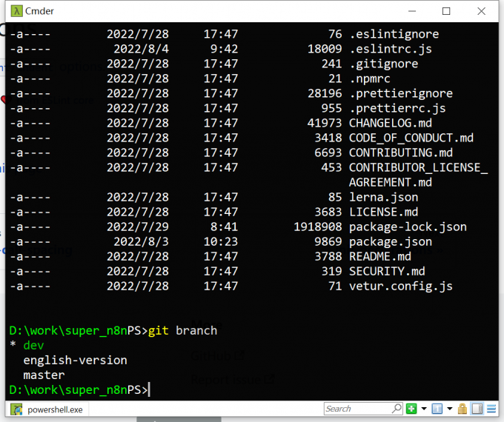
Task: Maximize the Cmder window
Action: point(446,11)
